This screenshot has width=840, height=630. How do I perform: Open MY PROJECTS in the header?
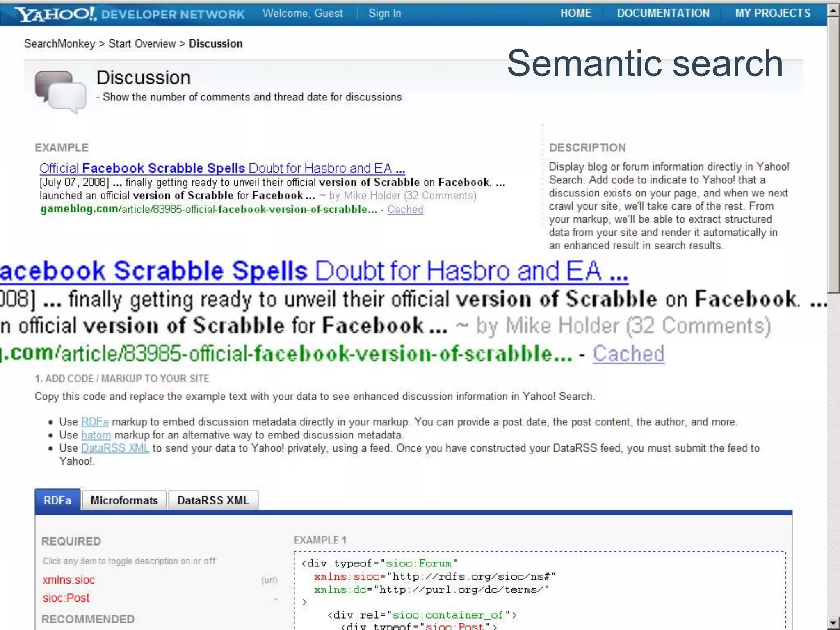click(x=772, y=14)
